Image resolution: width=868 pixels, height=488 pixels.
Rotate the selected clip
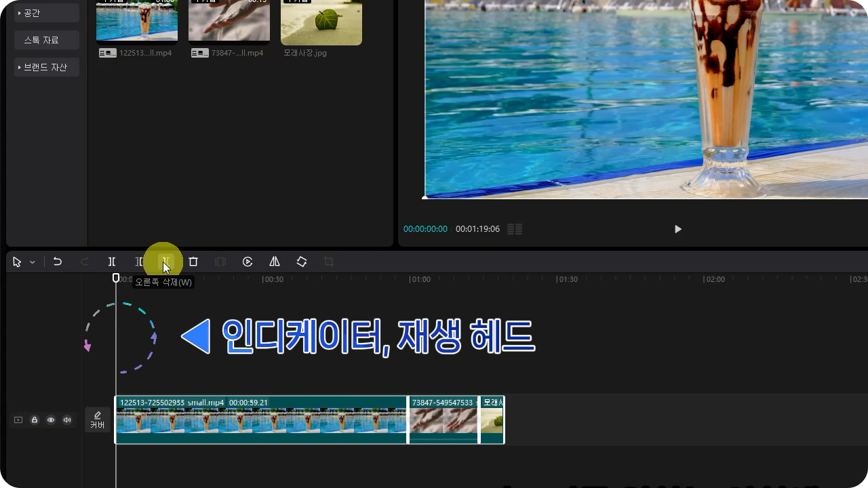pyautogui.click(x=302, y=262)
